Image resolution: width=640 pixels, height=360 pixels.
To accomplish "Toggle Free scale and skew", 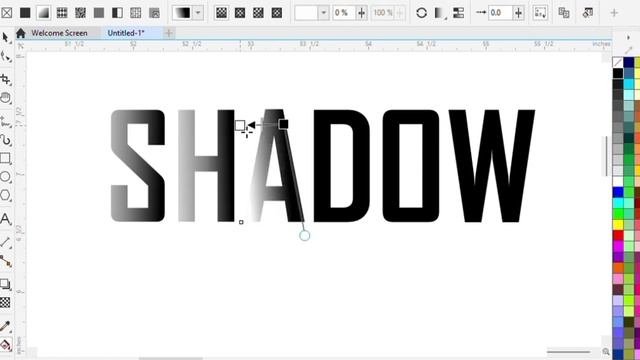I will pos(540,13).
